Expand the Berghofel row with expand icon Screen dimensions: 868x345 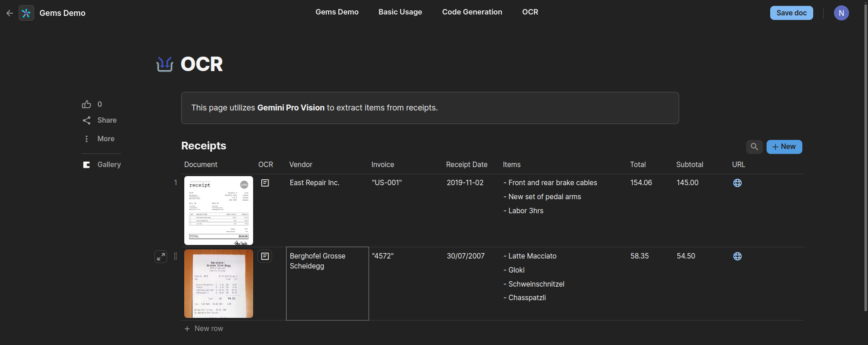161,257
